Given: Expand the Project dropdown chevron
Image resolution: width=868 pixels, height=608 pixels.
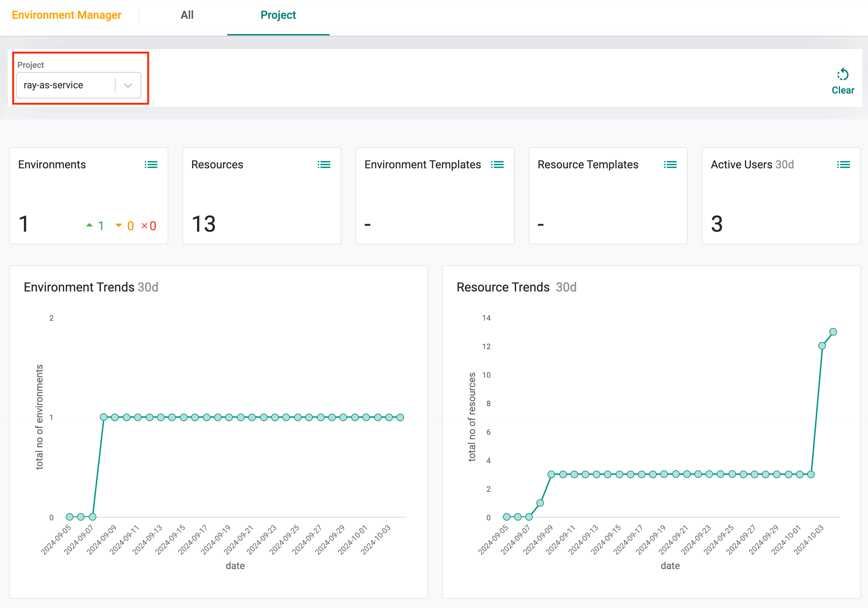Looking at the screenshot, I should pyautogui.click(x=128, y=86).
